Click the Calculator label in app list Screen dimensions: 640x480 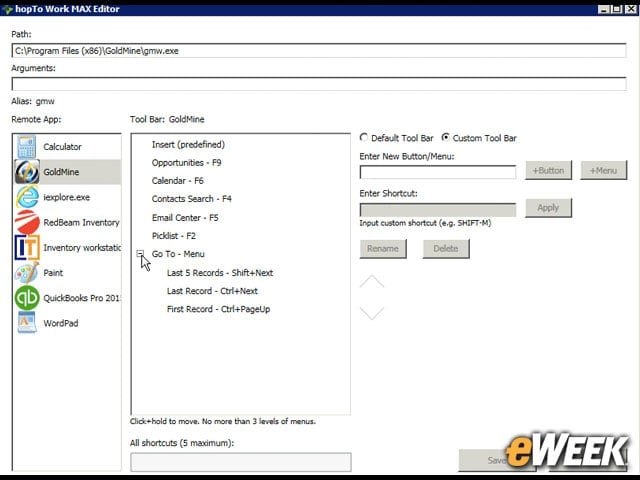tap(62, 147)
